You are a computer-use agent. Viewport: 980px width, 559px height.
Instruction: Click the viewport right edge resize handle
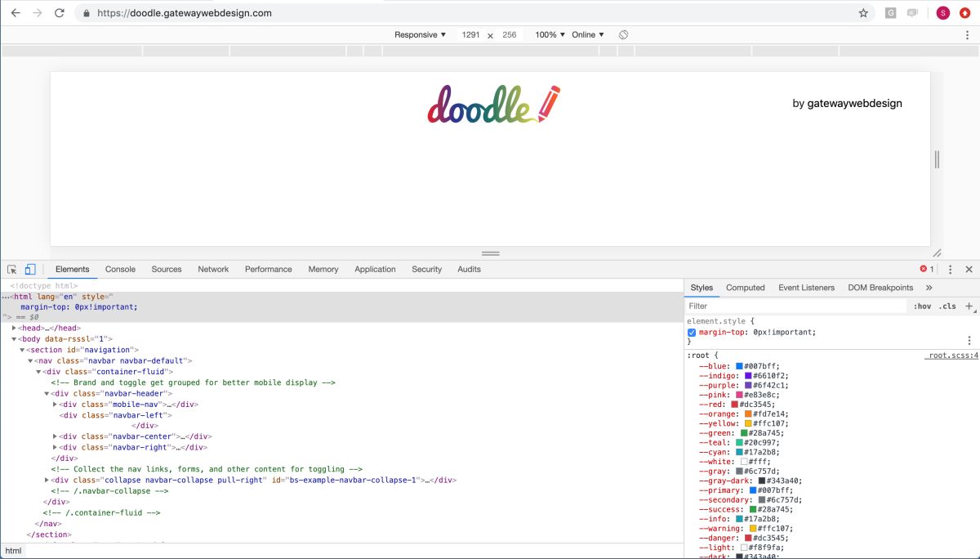(x=937, y=159)
